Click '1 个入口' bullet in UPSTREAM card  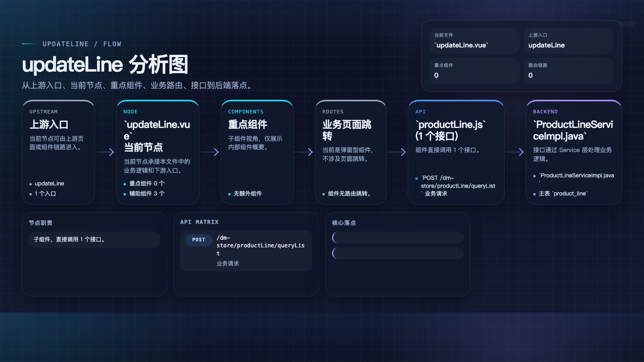pos(45,193)
